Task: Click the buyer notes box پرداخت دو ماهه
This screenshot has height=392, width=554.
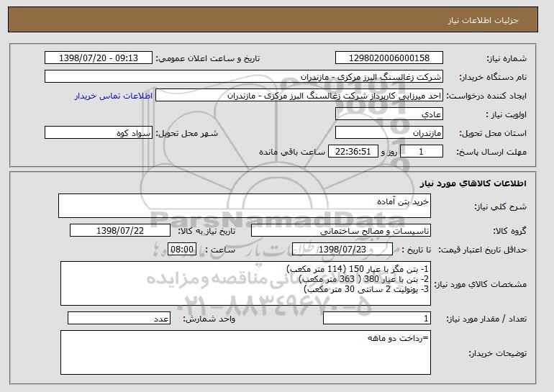Action: pos(245,352)
